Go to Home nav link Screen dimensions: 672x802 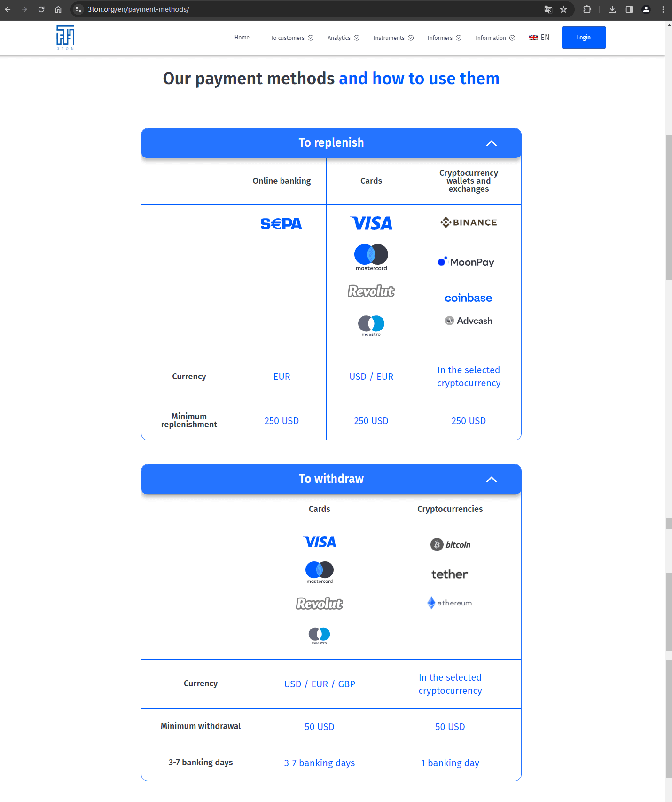click(x=242, y=38)
